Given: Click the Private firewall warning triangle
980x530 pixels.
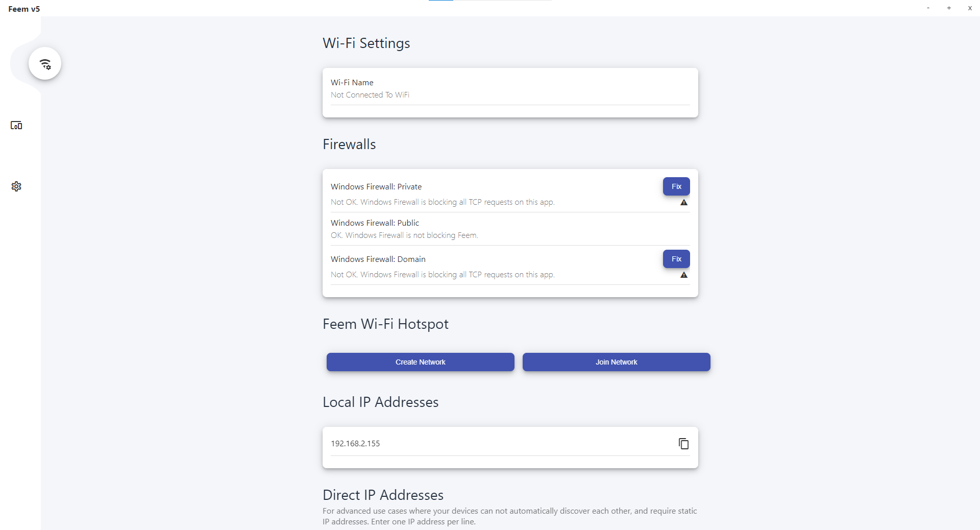Looking at the screenshot, I should tap(684, 203).
